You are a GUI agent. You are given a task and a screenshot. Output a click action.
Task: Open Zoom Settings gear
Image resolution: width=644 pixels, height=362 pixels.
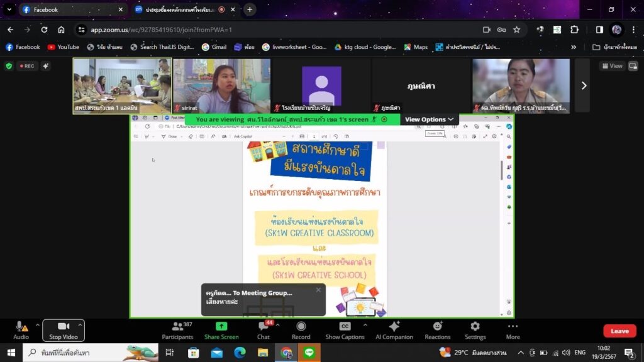click(475, 331)
